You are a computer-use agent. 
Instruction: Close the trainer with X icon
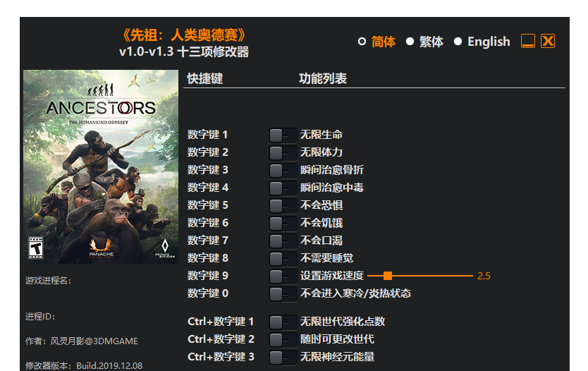tap(548, 41)
